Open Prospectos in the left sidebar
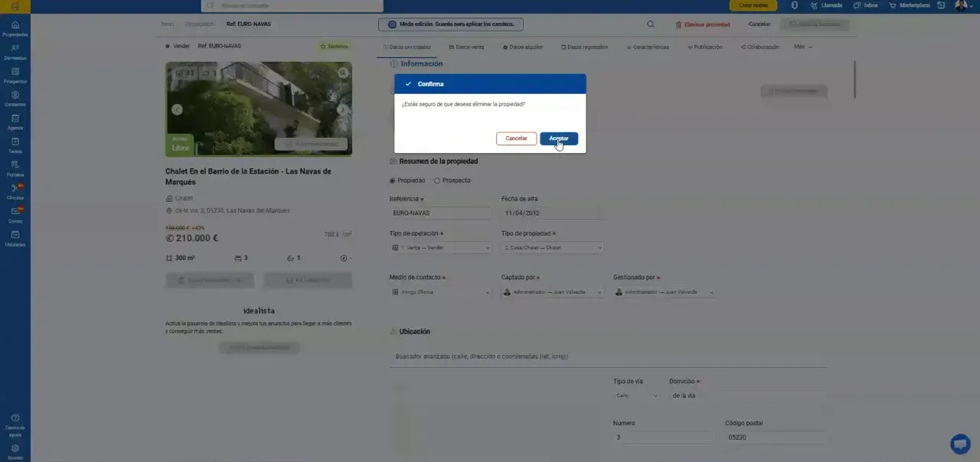980x462 pixels. (15, 75)
